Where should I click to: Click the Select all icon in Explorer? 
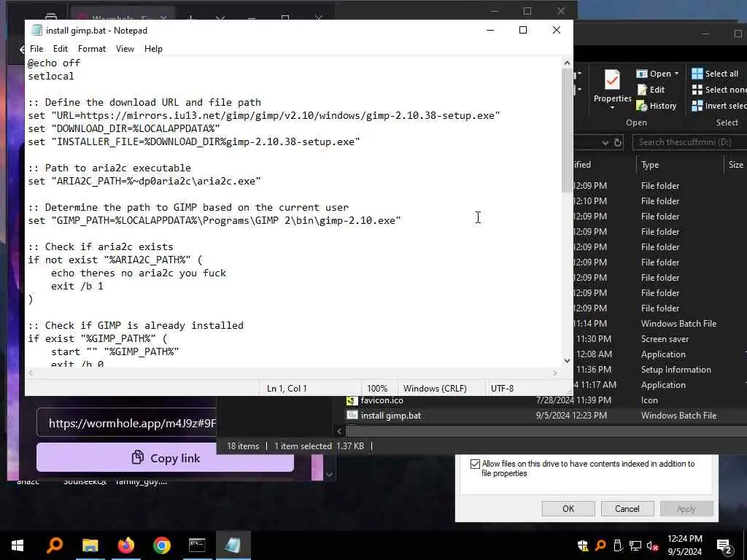[x=697, y=74]
